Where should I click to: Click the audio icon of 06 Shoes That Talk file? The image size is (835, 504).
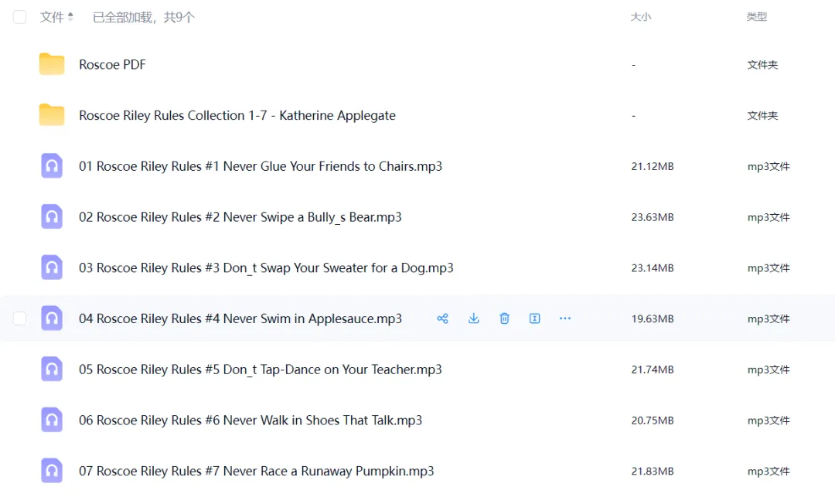point(52,420)
